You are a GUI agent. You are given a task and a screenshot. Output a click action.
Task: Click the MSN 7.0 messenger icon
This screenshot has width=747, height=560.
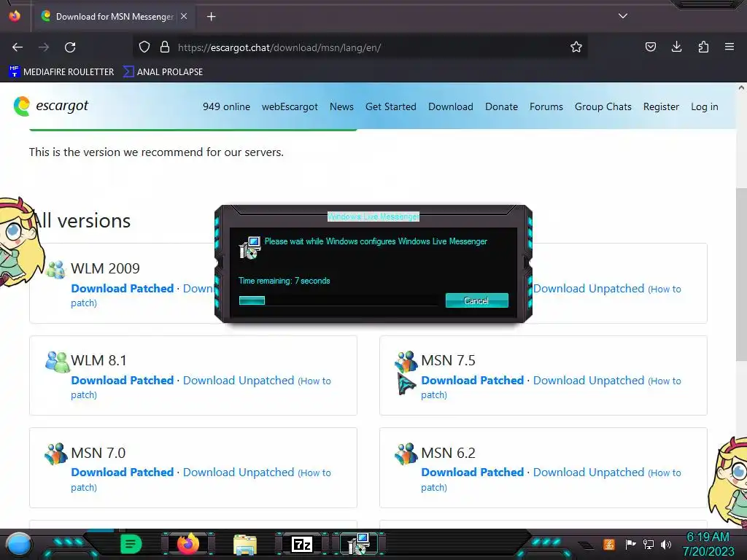pos(56,454)
